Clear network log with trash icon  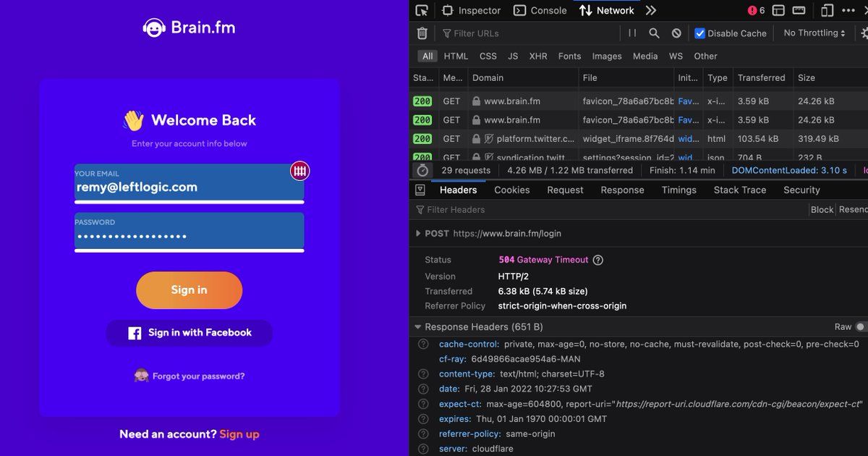(x=422, y=33)
